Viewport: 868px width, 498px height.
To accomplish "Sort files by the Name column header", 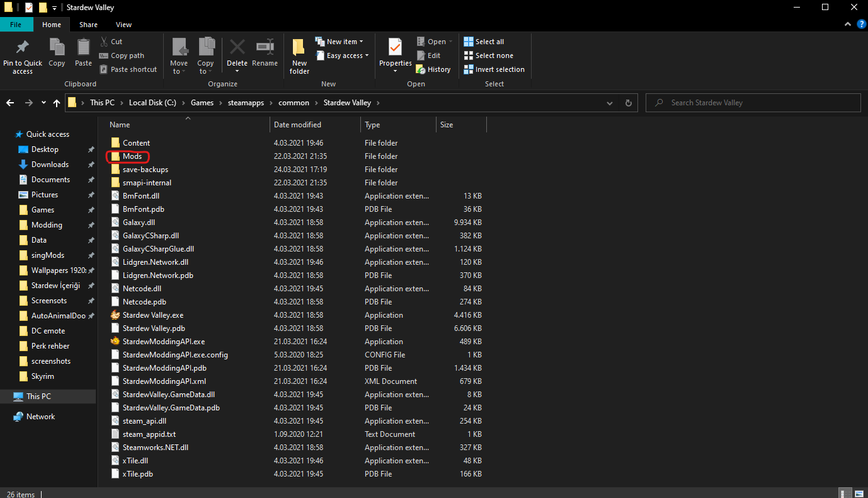I will point(188,125).
